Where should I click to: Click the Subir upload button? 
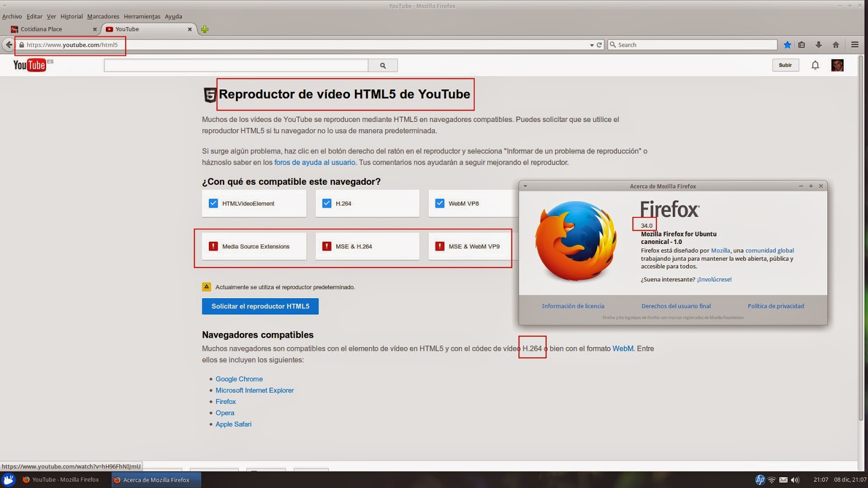point(786,65)
